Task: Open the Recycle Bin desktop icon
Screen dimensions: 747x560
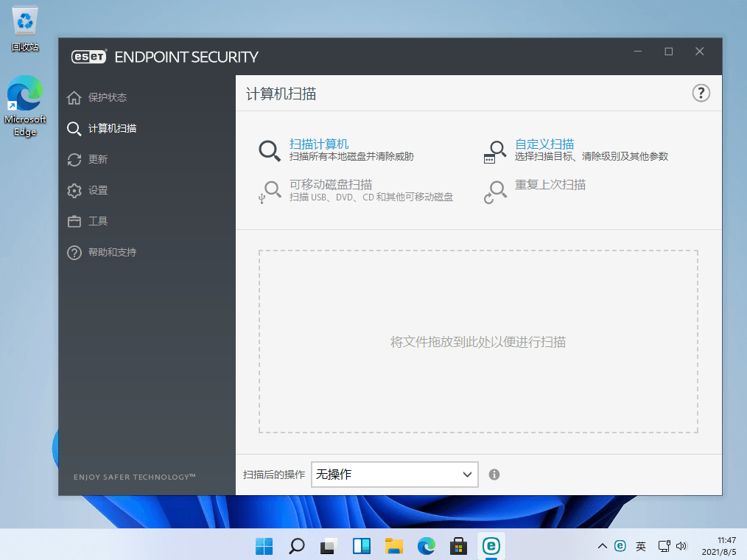Action: pyautogui.click(x=25, y=29)
